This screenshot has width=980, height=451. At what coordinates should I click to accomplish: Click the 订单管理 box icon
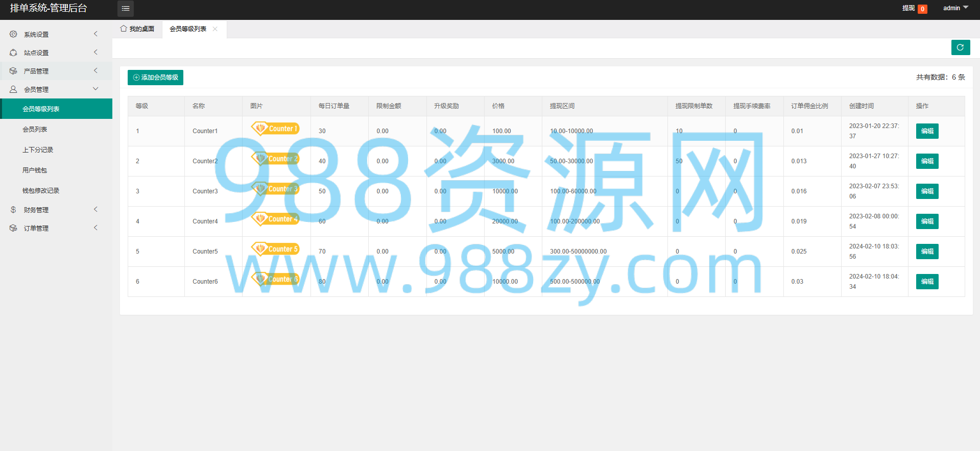(x=13, y=228)
